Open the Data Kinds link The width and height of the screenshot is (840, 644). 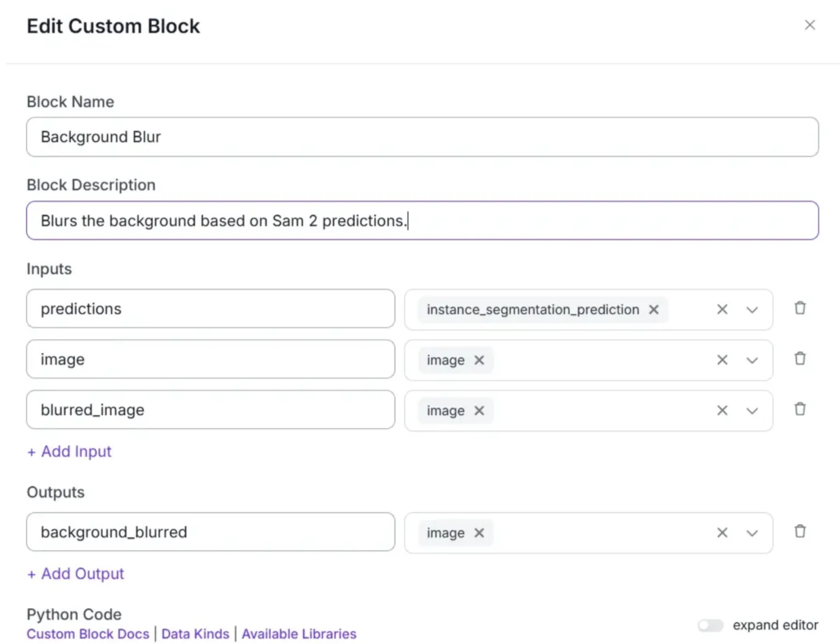click(195, 634)
